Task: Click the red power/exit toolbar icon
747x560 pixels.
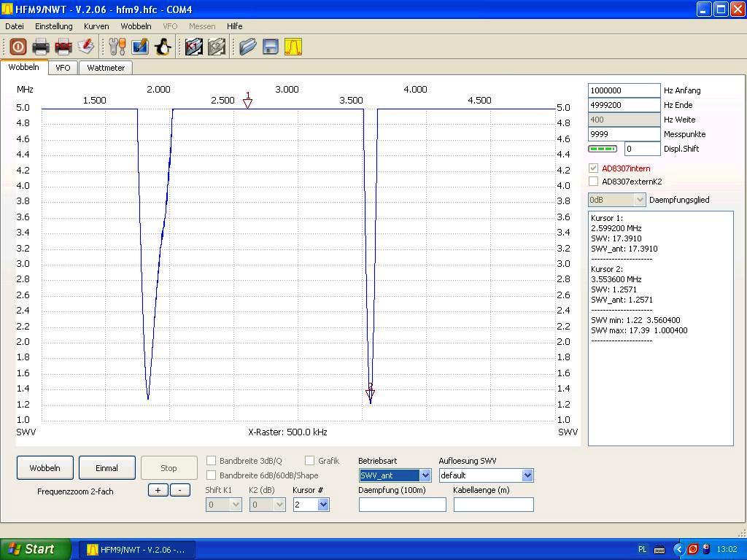Action: tap(18, 47)
